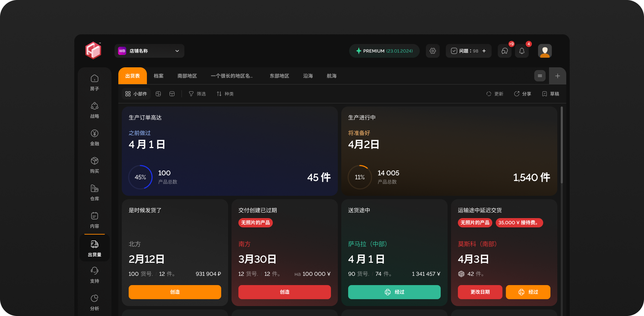The width and height of the screenshot is (644, 316).
Task: Open the notifications bell
Action: 522,51
